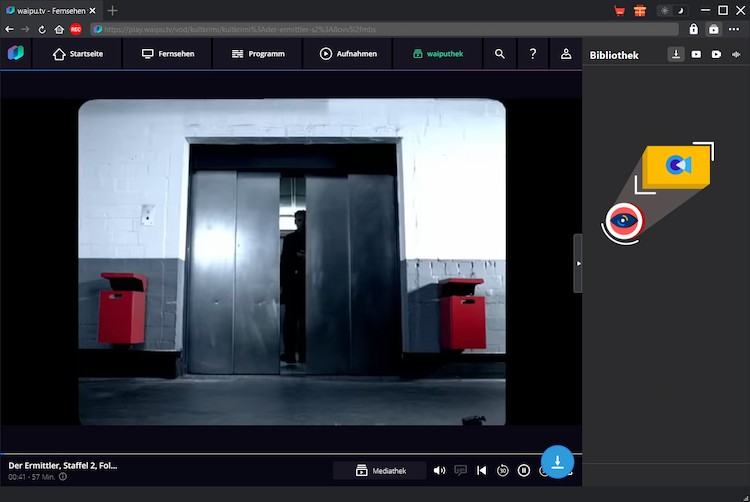Image resolution: width=750 pixels, height=502 pixels.
Task: Rewind 30 seconds
Action: (x=502, y=471)
